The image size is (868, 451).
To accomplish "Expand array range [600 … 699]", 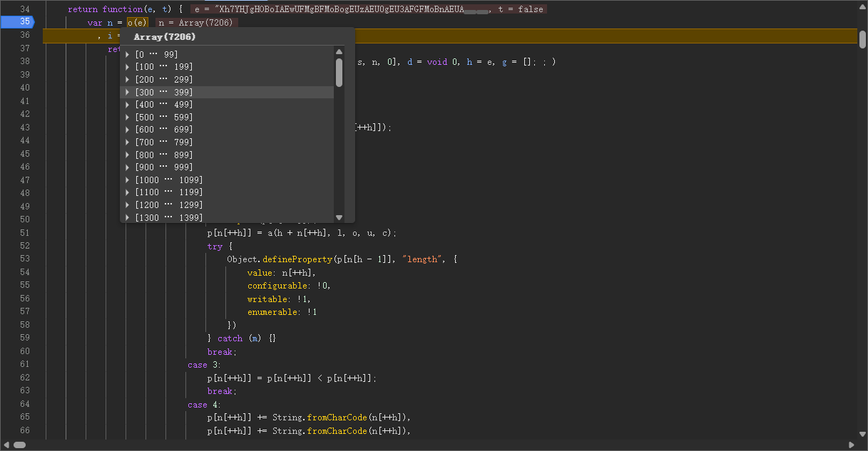I will [128, 130].
